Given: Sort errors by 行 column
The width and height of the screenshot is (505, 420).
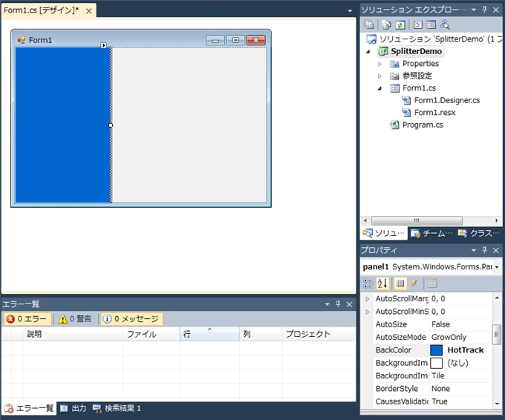Looking at the screenshot, I should point(209,334).
